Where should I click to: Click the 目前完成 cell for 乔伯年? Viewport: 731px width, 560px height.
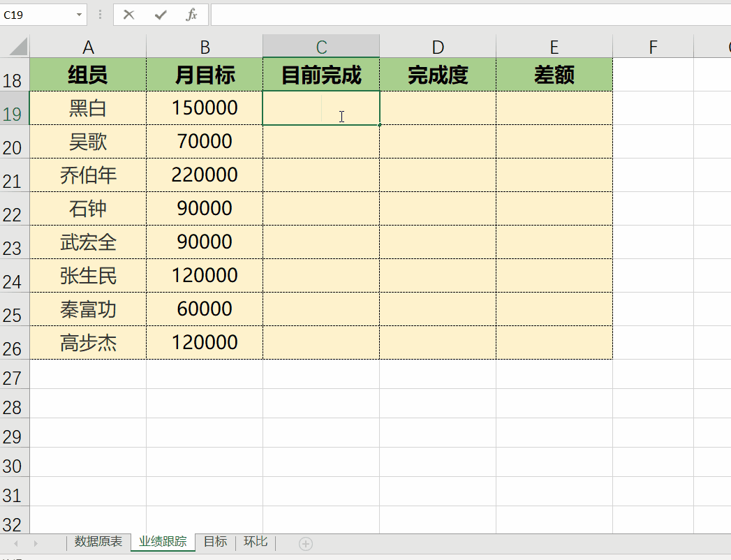tap(321, 175)
